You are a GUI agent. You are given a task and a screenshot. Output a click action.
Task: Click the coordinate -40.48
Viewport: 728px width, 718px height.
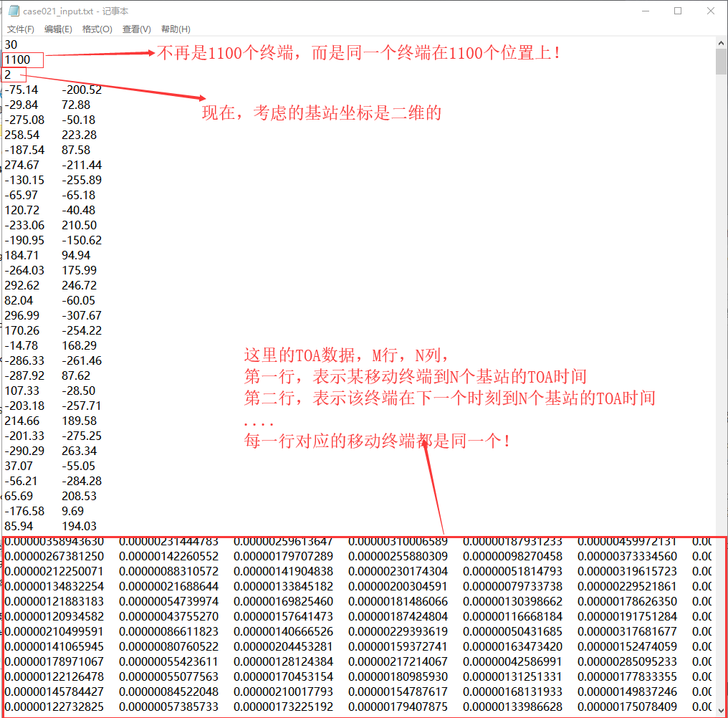[x=79, y=211]
